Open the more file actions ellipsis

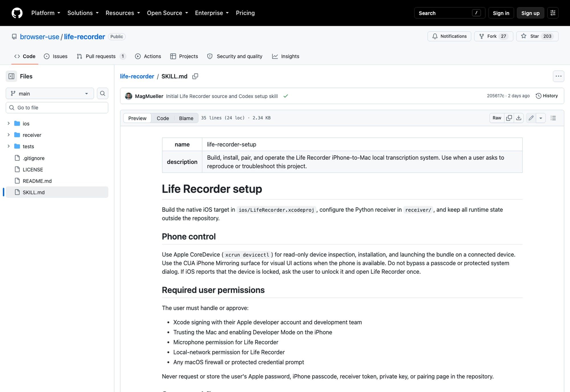[558, 76]
